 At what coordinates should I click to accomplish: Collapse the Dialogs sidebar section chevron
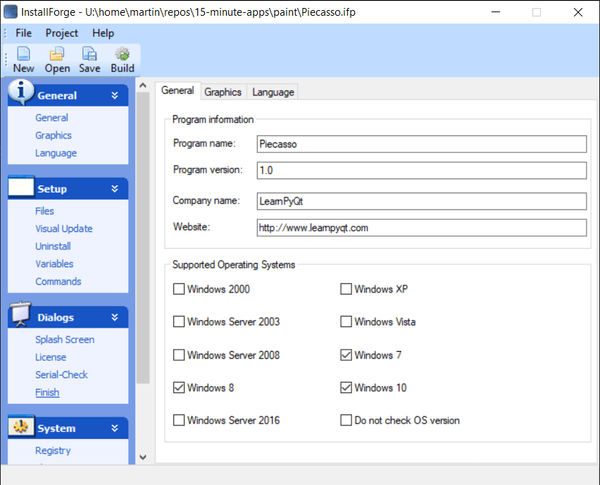pos(114,317)
